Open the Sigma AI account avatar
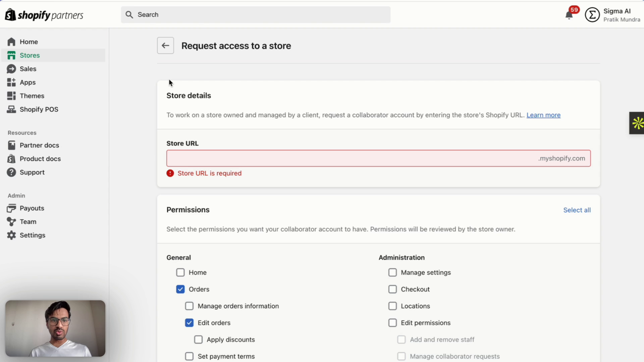 click(592, 15)
